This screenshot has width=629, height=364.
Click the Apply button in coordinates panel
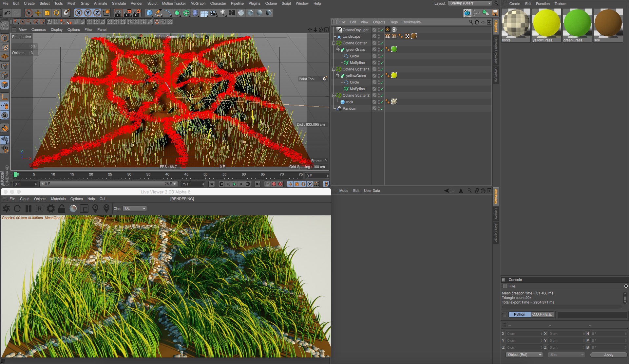608,355
